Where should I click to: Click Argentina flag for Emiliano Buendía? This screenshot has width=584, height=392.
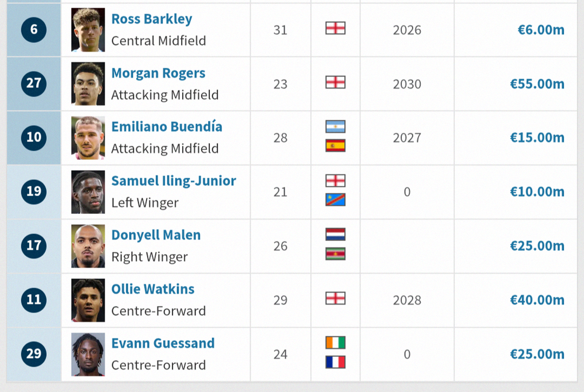(335, 126)
